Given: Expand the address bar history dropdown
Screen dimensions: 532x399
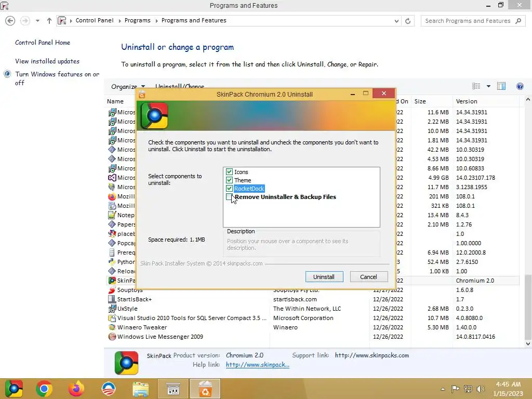Looking at the screenshot, I should [x=396, y=21].
